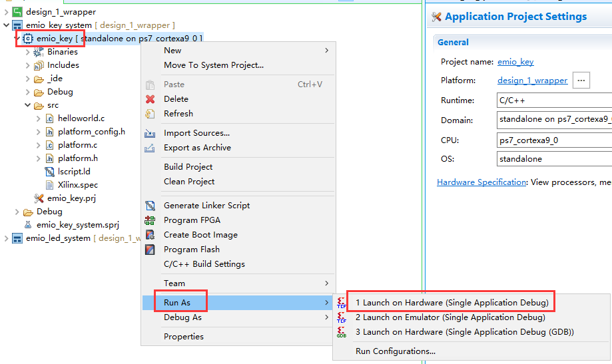Open the New submenu
This screenshot has width=612, height=364.
[x=238, y=51]
